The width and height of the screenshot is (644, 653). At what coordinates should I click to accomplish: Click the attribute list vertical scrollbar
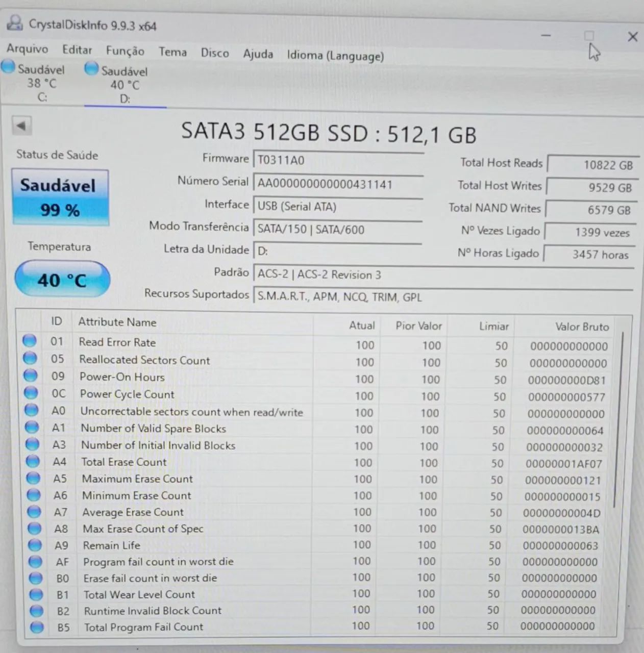pyautogui.click(x=619, y=418)
